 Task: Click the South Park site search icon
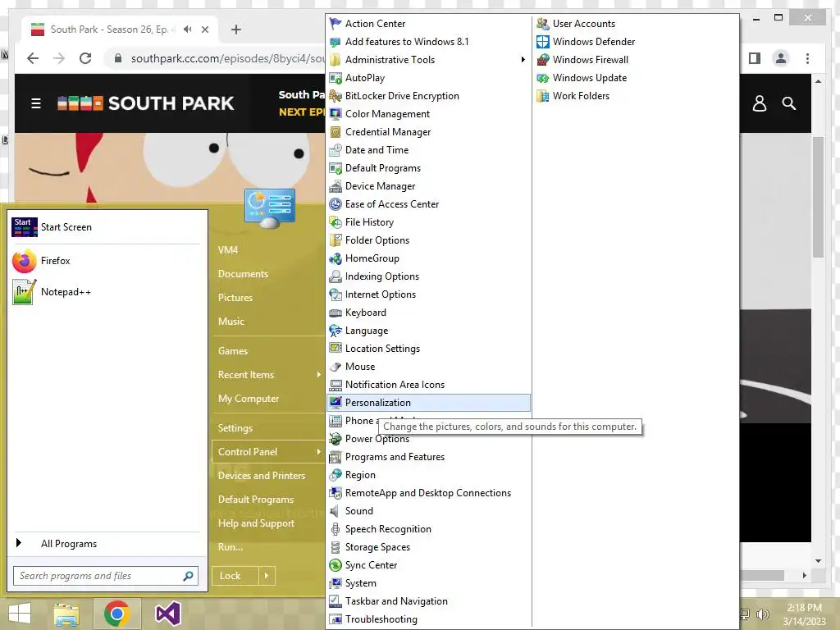788,103
